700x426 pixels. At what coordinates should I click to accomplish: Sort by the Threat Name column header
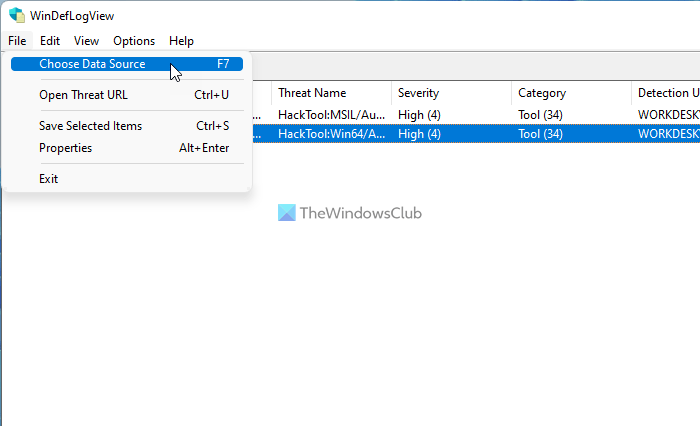click(x=331, y=93)
